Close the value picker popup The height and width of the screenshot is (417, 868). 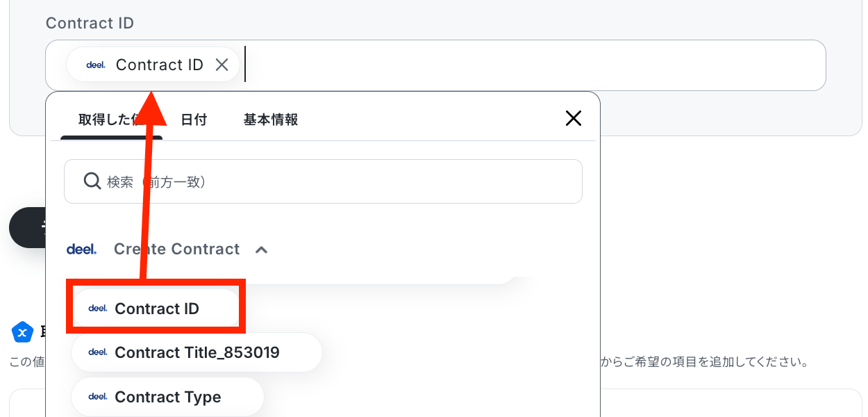click(574, 118)
